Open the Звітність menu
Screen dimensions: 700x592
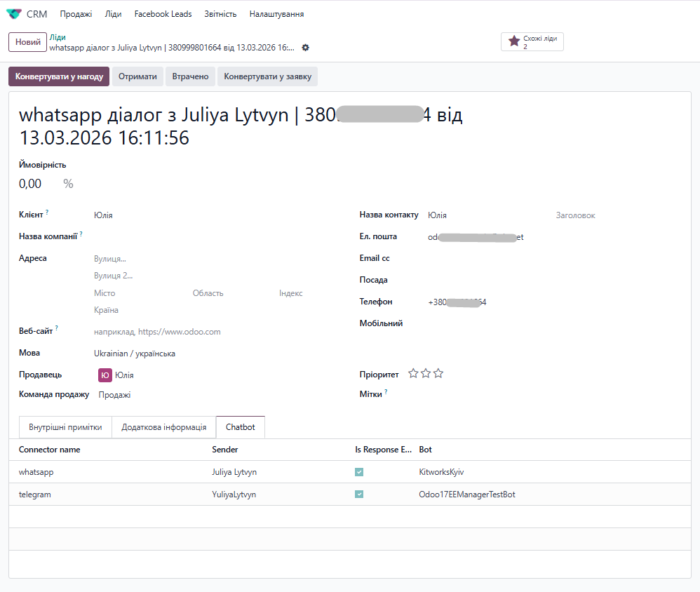(220, 14)
